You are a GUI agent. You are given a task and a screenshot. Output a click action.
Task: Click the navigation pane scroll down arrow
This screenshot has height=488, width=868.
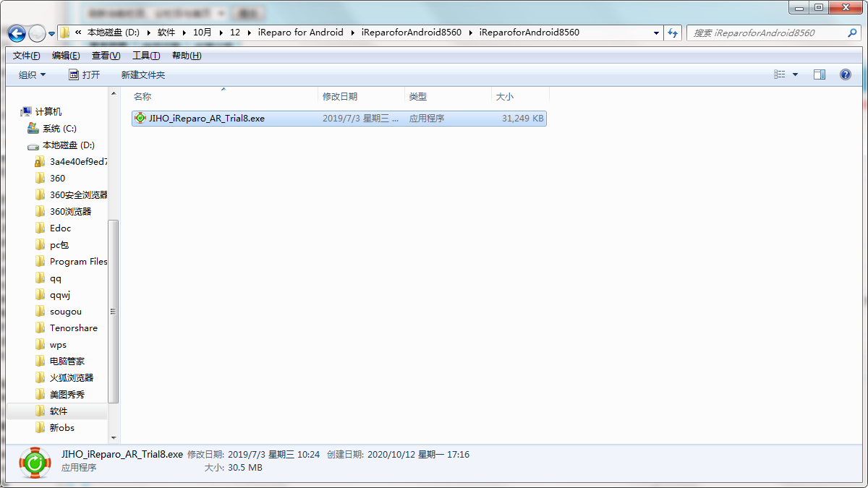tap(114, 438)
